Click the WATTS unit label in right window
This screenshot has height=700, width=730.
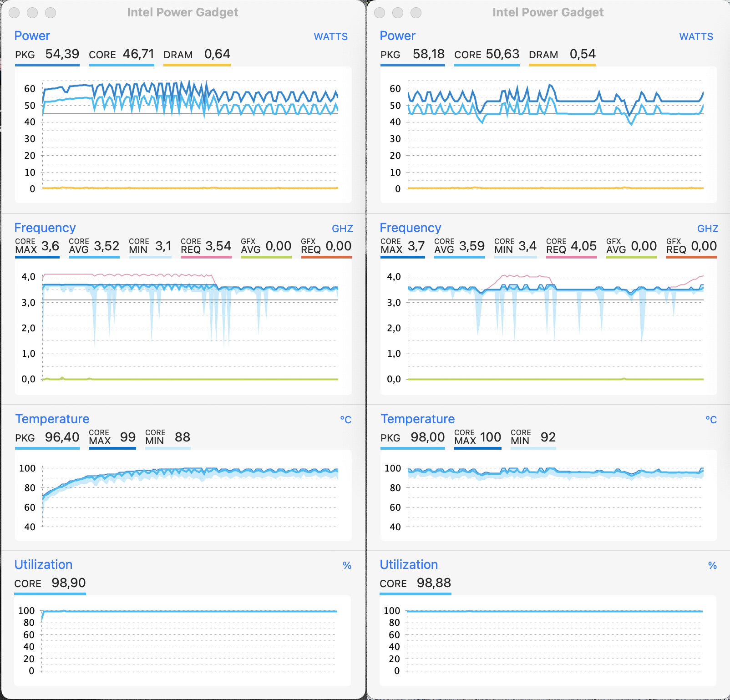[696, 37]
